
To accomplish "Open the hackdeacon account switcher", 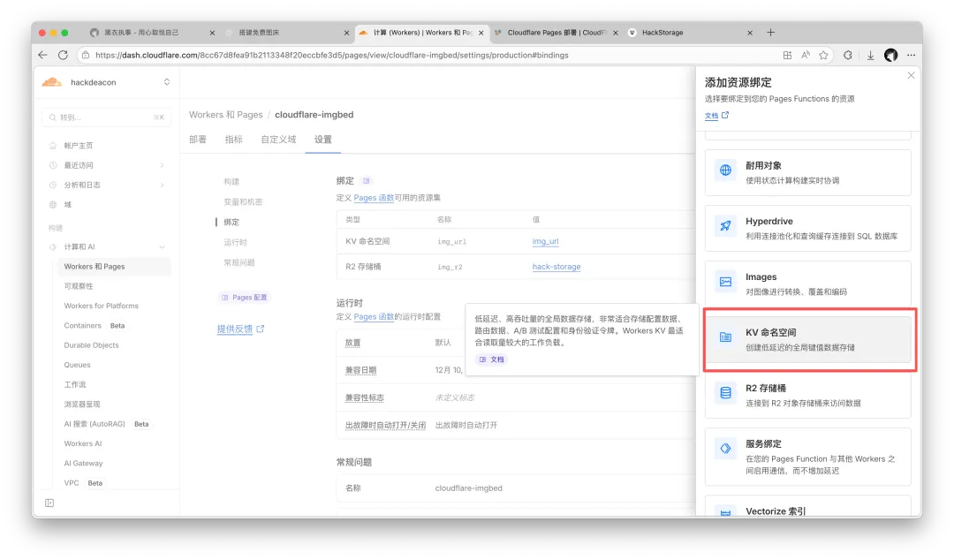I will point(107,82).
